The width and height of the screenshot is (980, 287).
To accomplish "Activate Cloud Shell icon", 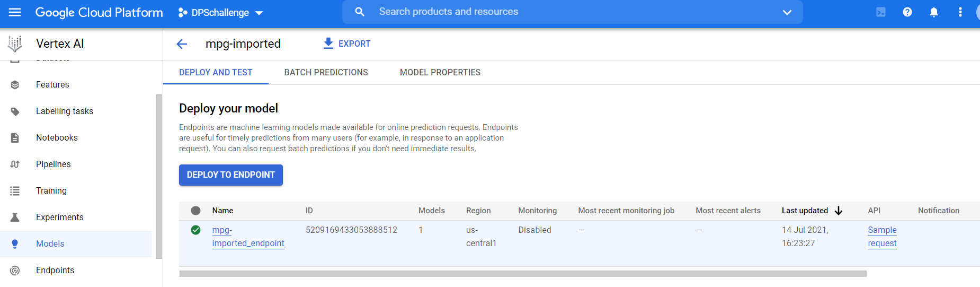I will [x=881, y=12].
